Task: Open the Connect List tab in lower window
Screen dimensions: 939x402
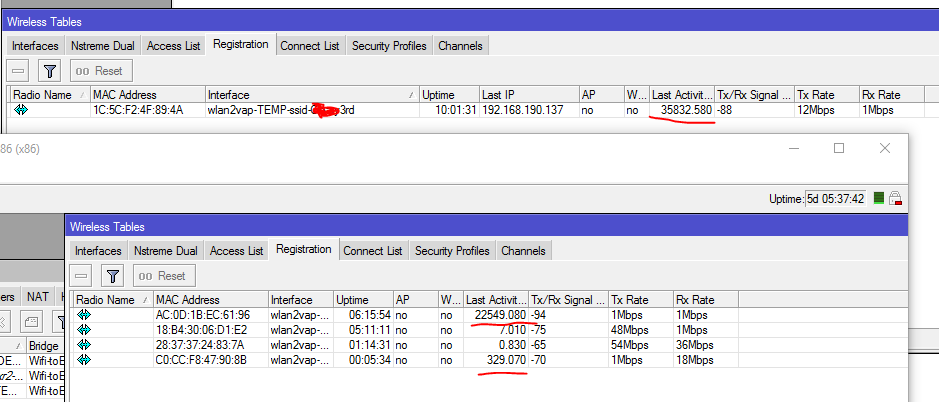Action: point(373,250)
